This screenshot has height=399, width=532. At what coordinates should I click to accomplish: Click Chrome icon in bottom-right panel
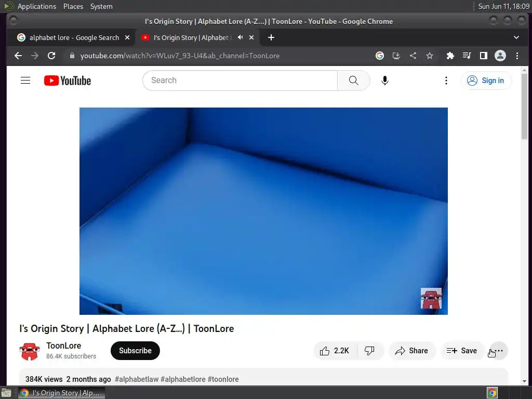point(492,393)
